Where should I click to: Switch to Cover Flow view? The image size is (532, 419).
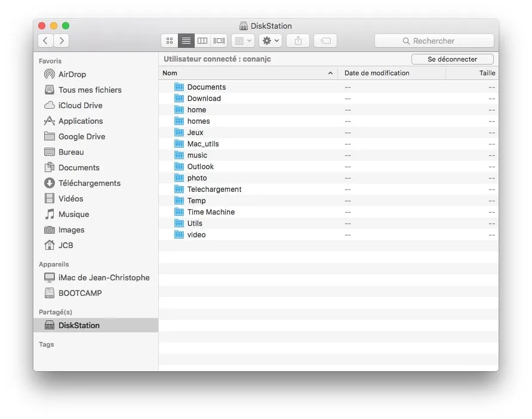(x=219, y=41)
